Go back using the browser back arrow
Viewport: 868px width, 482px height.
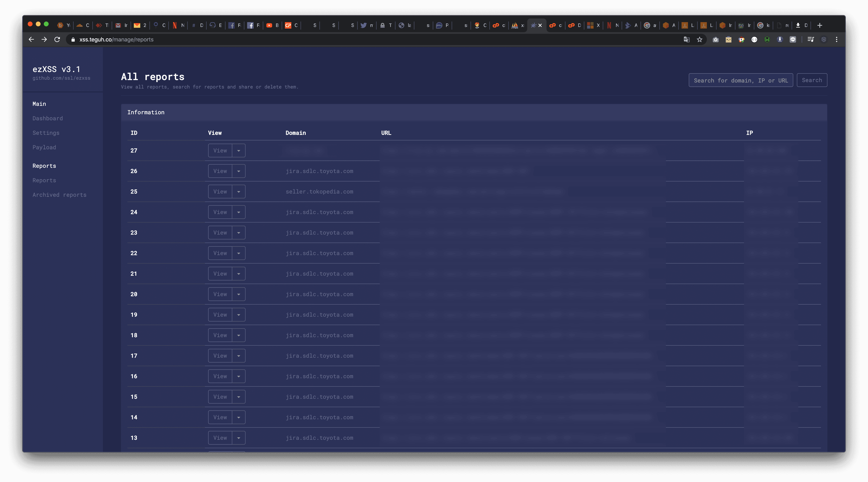point(31,39)
